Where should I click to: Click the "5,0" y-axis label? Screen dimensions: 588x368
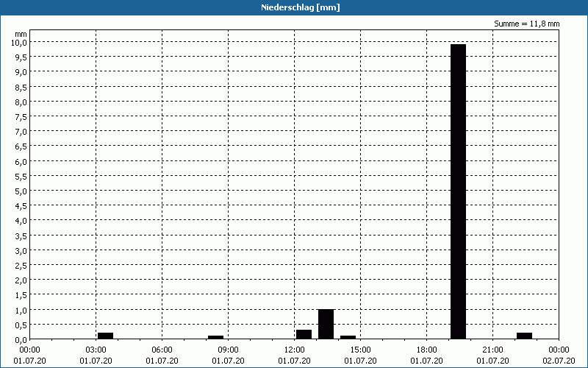(21, 191)
